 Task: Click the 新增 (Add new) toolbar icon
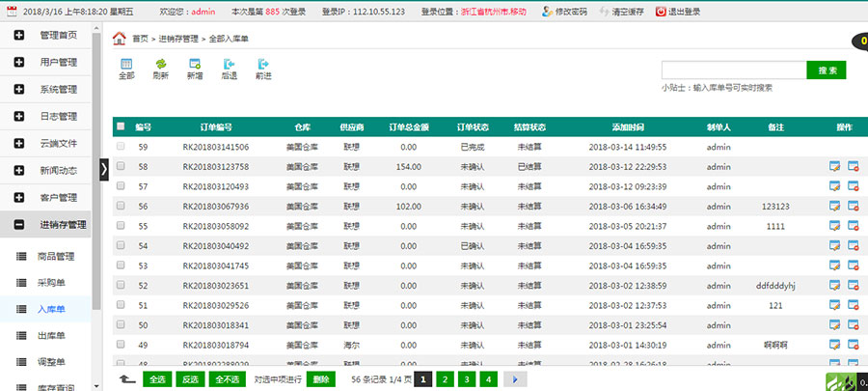click(x=195, y=68)
